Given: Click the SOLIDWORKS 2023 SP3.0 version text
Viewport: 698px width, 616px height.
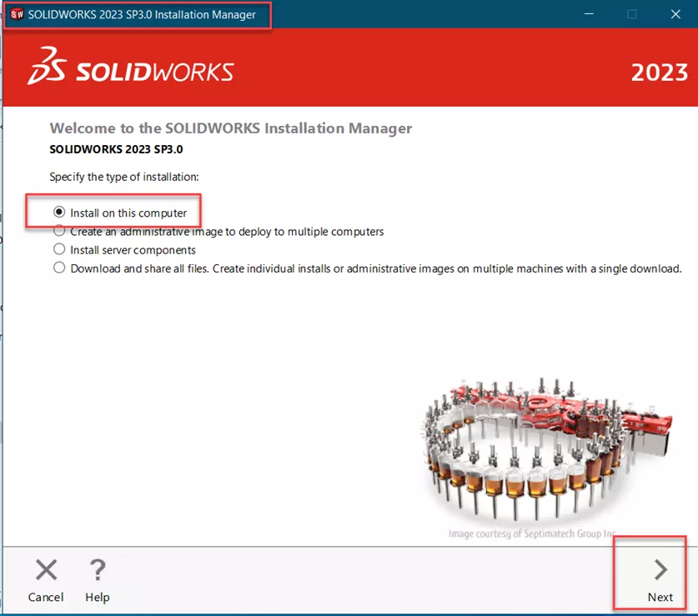Looking at the screenshot, I should click(116, 149).
